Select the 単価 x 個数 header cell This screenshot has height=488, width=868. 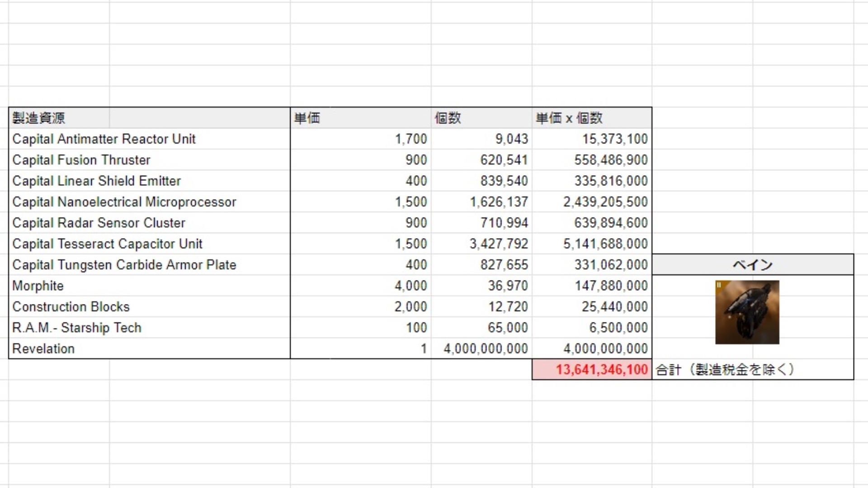click(592, 118)
